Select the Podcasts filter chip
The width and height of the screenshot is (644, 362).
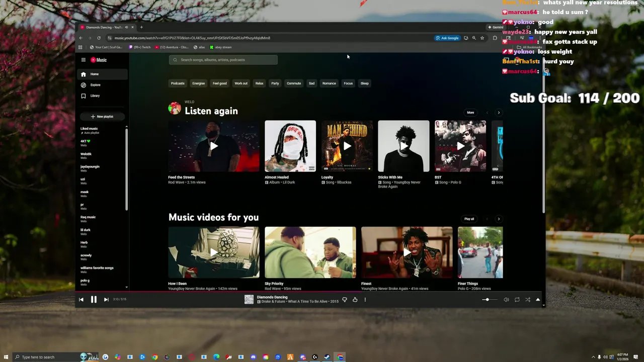(178, 83)
